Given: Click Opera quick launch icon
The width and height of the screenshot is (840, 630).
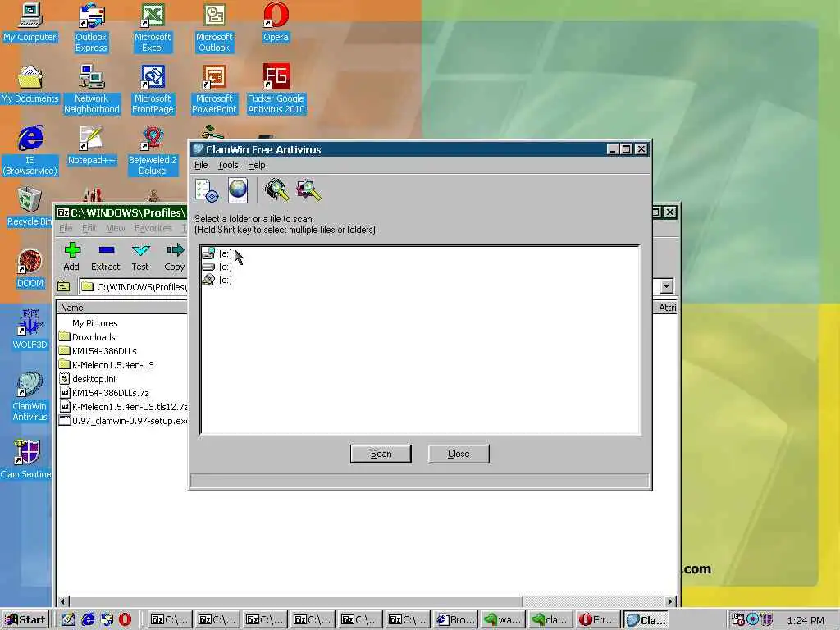Looking at the screenshot, I should pyautogui.click(x=125, y=620).
